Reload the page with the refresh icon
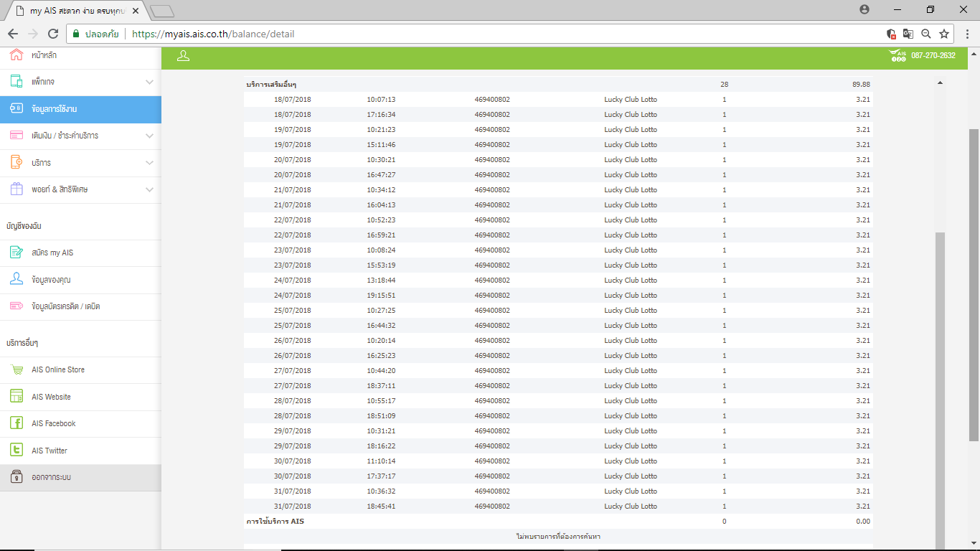This screenshot has height=551, width=980. tap(52, 34)
